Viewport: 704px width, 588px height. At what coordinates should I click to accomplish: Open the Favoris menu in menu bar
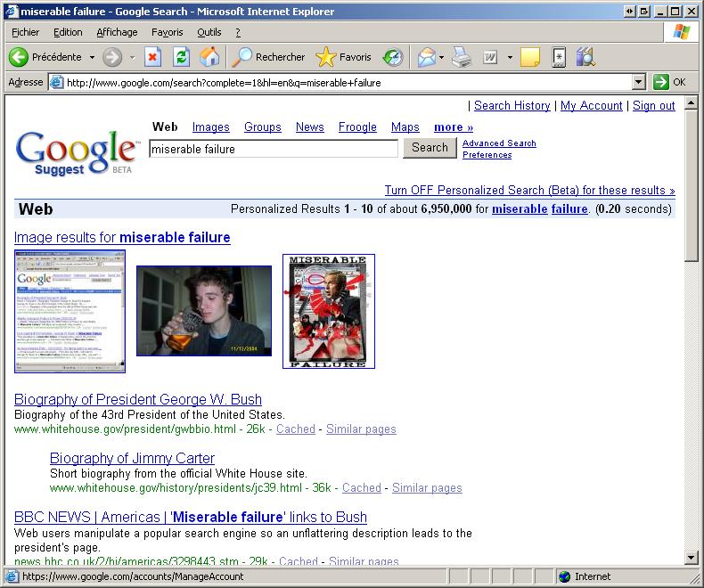pos(167,32)
